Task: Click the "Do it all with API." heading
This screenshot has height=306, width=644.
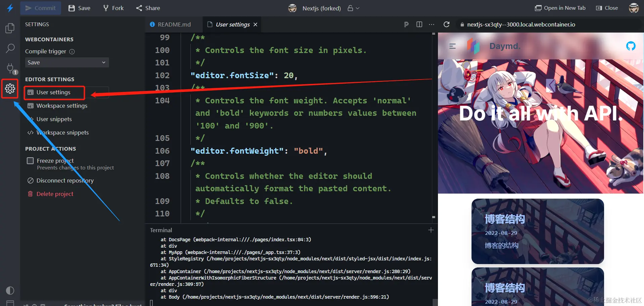Action: pyautogui.click(x=541, y=113)
